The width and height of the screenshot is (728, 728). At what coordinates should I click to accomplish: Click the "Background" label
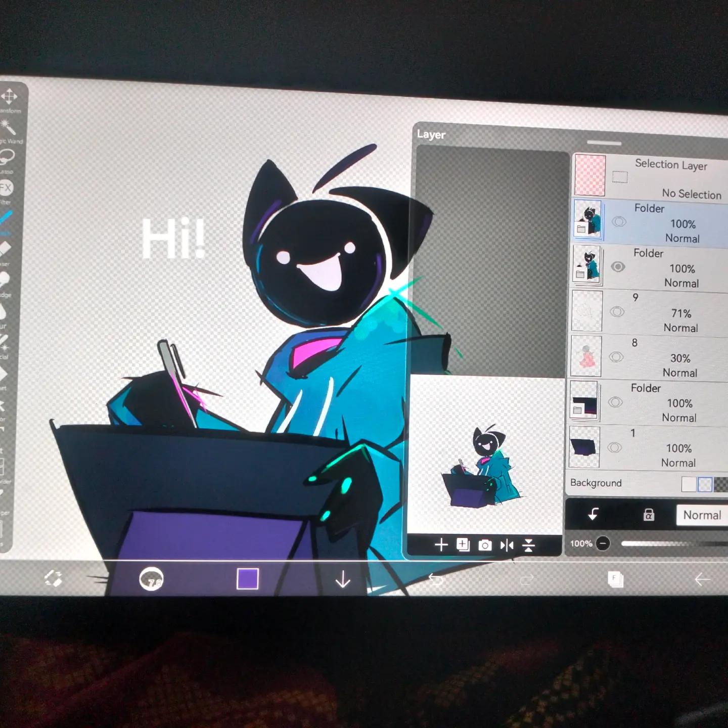pyautogui.click(x=596, y=483)
